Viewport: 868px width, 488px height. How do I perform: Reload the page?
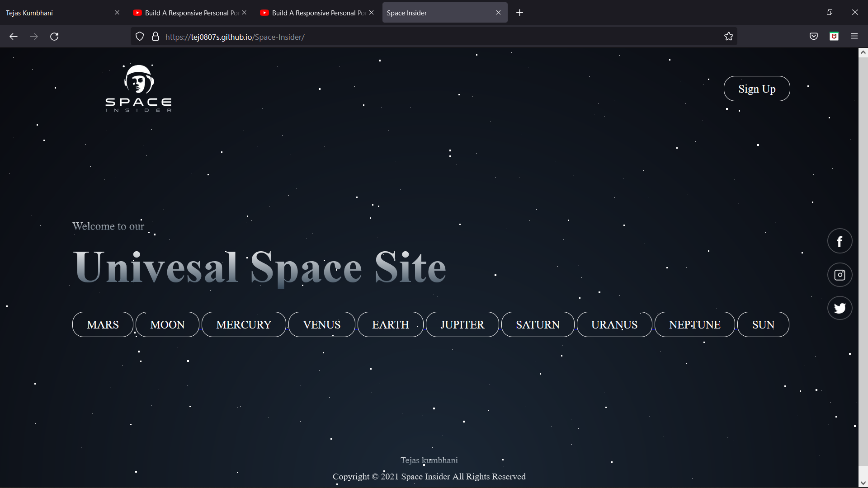(54, 37)
